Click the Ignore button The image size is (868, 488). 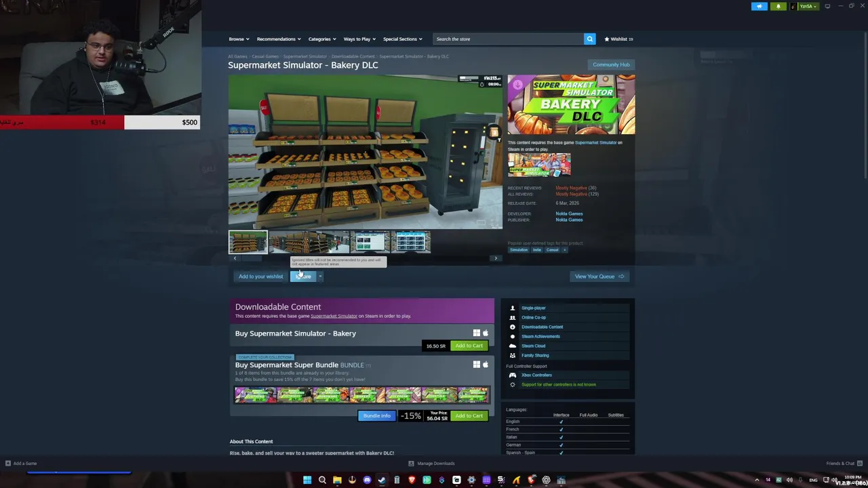tap(303, 276)
